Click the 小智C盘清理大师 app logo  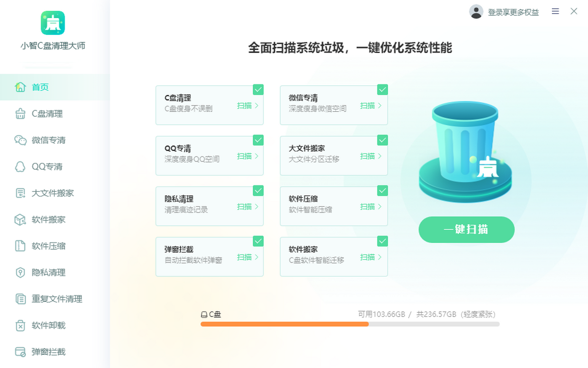53,23
